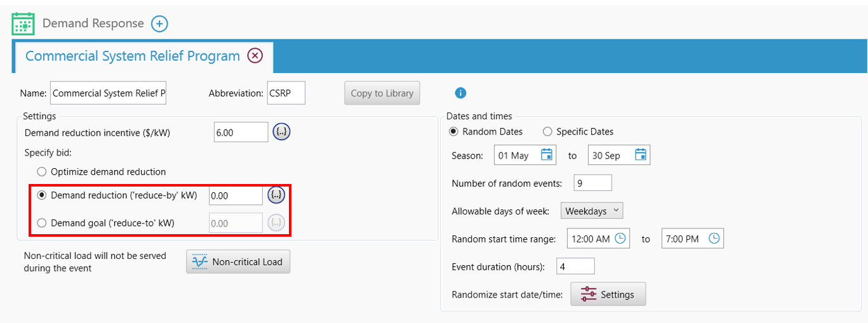Open clock picker for 7:00 PM time
The width and height of the screenshot is (868, 323).
click(x=714, y=239)
